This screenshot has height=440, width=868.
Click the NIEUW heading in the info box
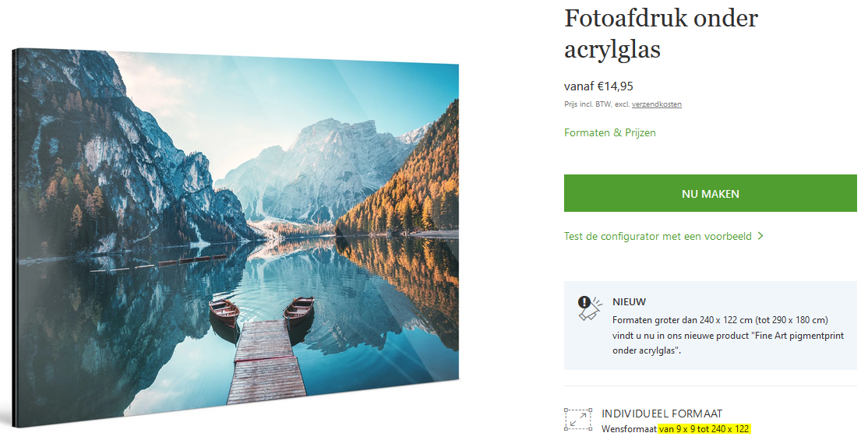pos(629,302)
